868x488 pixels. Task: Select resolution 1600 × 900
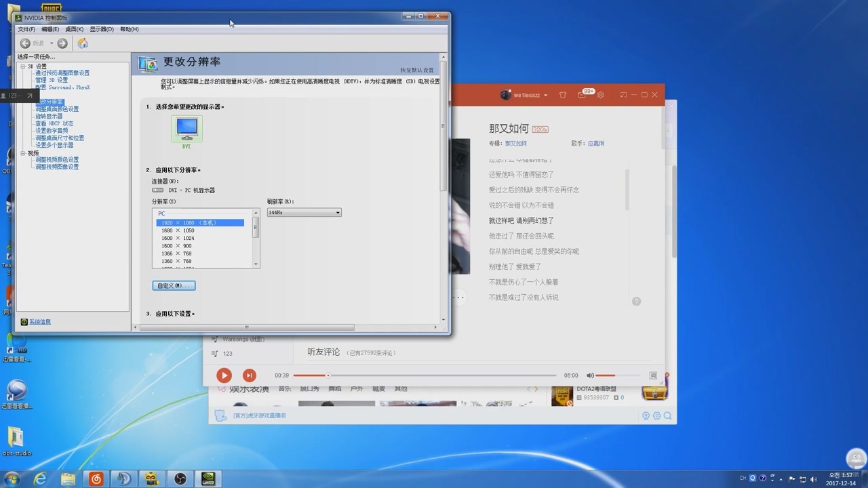click(176, 246)
